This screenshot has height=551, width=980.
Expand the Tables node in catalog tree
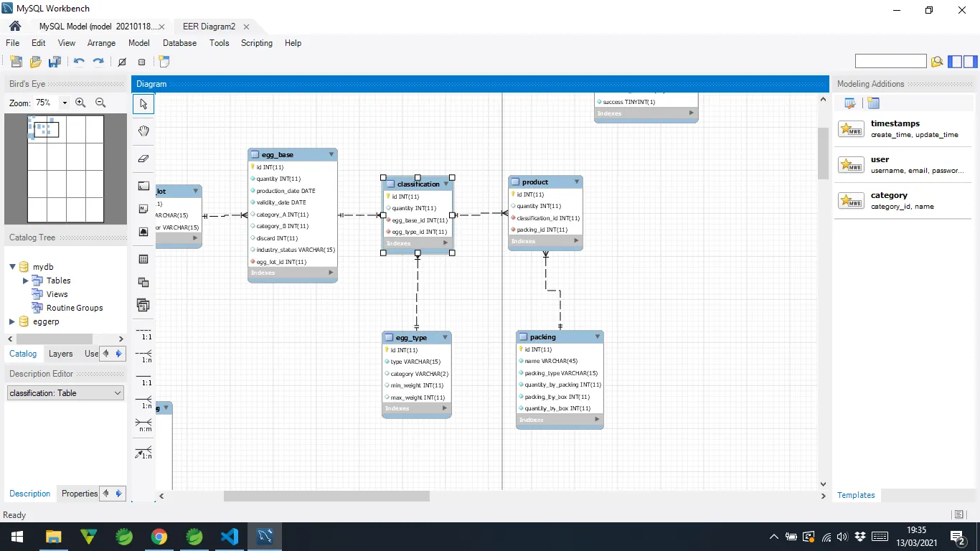26,281
